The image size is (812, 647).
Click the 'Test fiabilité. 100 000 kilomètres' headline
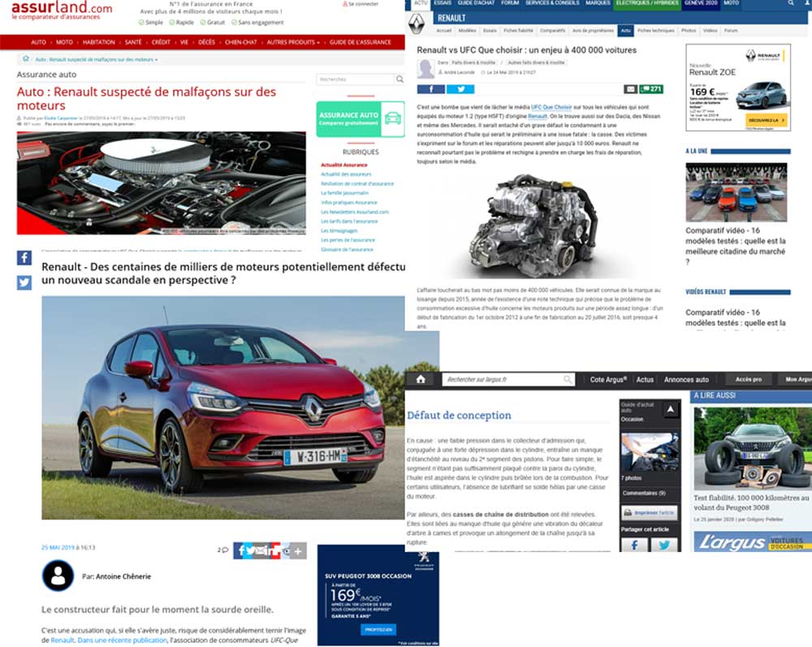(751, 503)
